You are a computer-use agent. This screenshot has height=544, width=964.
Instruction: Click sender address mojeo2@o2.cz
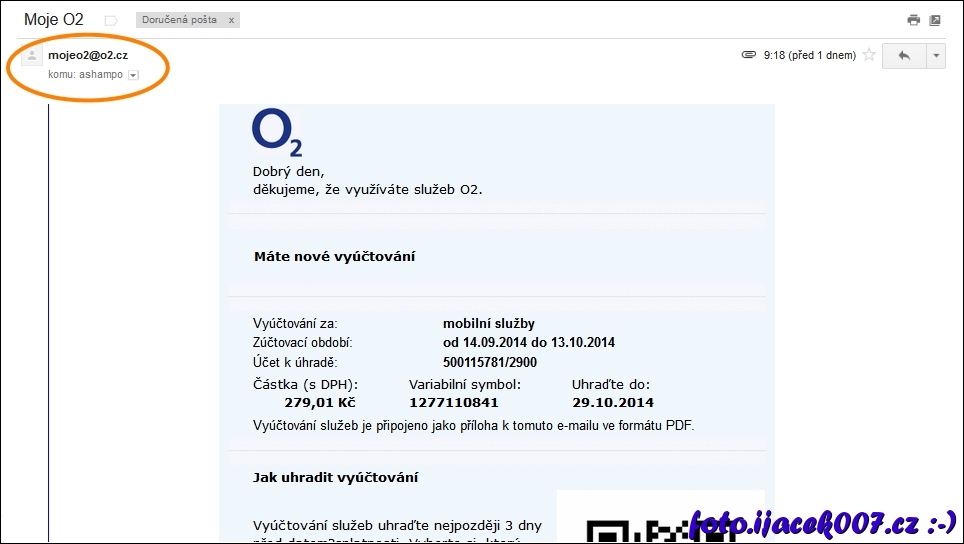88,56
